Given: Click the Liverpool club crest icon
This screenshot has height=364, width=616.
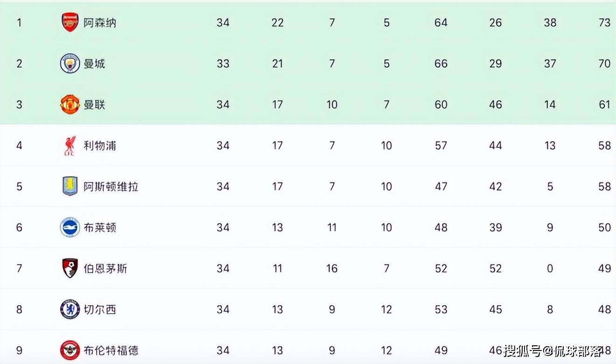Looking at the screenshot, I should (x=70, y=146).
